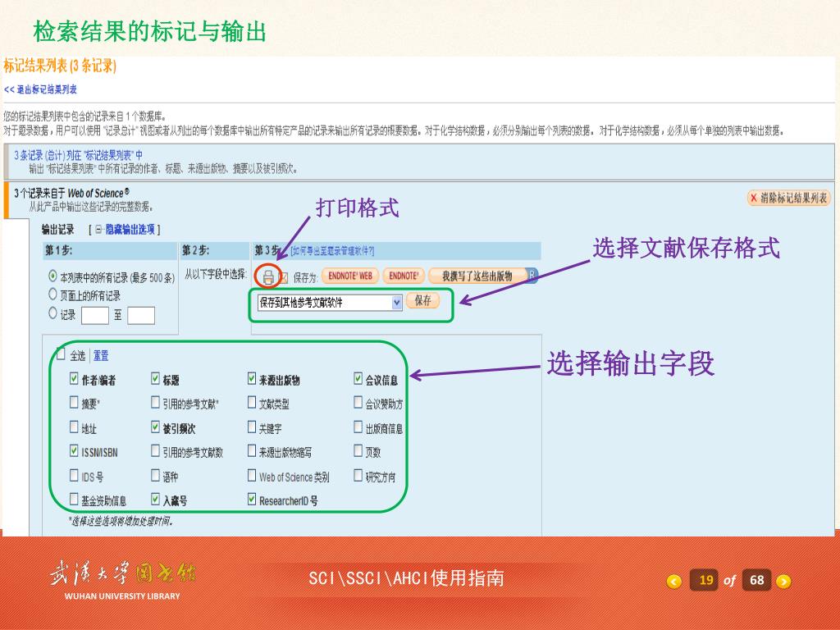Click the Wuhan University Library logo

coord(122,580)
